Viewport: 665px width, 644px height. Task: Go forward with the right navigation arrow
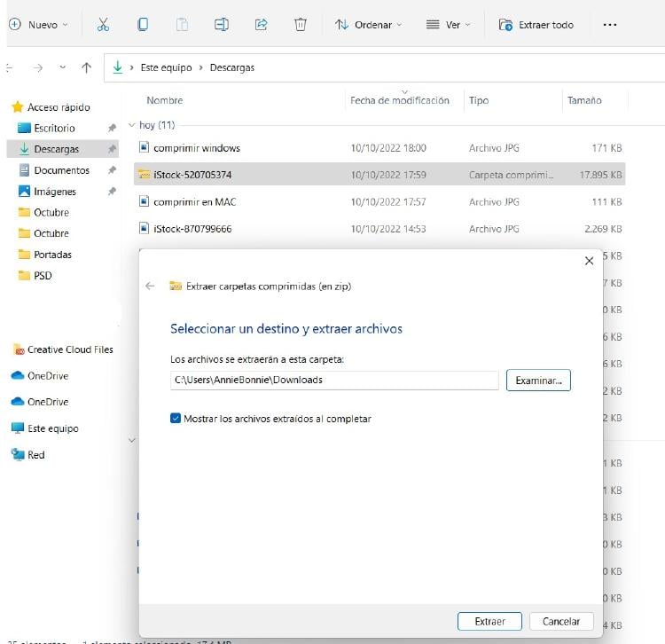[x=38, y=67]
